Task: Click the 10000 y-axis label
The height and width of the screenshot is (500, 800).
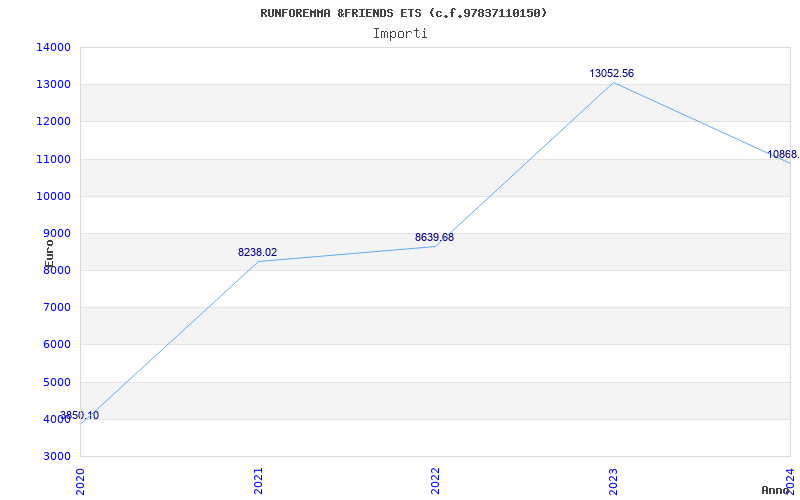Action: (53, 196)
